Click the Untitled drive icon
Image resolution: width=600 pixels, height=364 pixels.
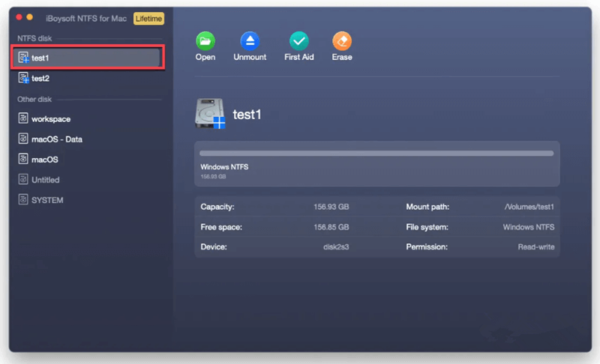(x=23, y=179)
